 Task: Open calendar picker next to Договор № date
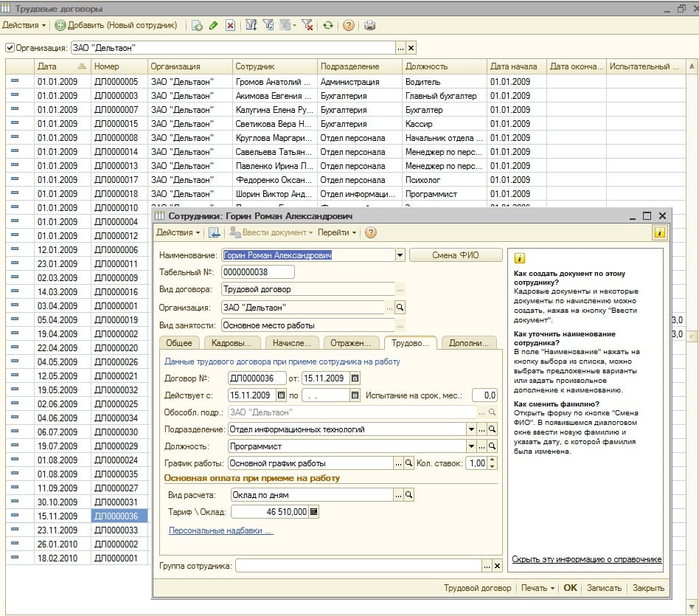(355, 378)
